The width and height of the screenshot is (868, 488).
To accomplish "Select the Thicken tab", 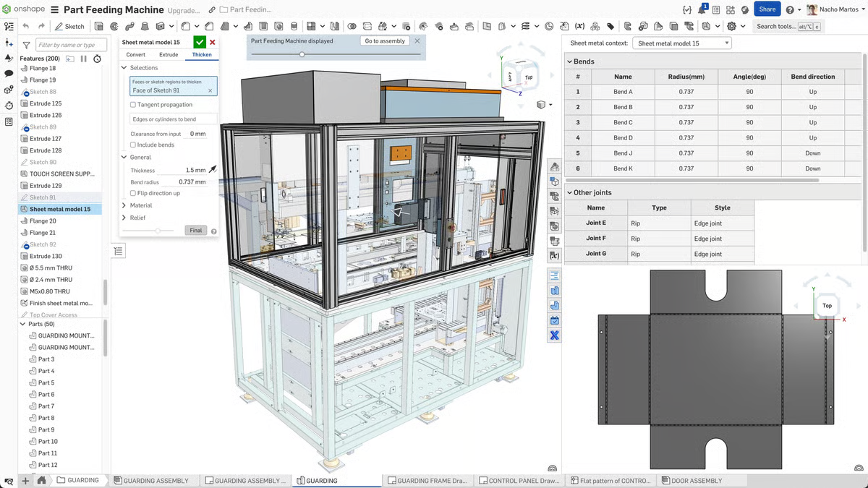I will point(202,55).
